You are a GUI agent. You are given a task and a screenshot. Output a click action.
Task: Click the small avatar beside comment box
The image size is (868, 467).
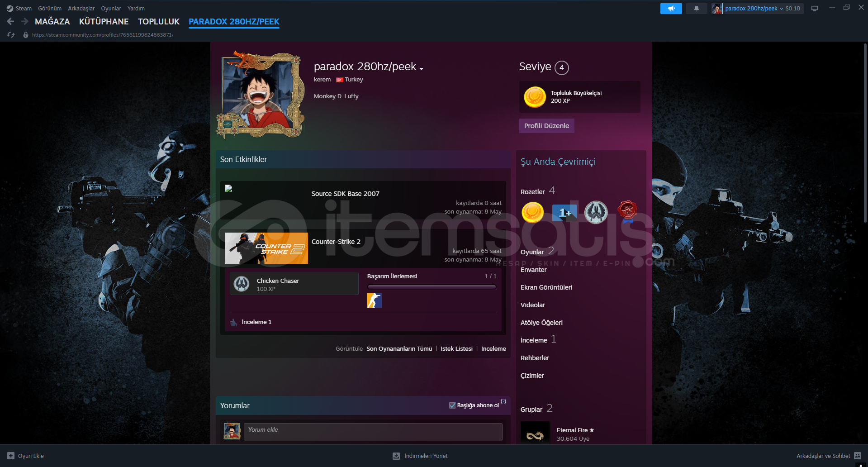[232, 431]
